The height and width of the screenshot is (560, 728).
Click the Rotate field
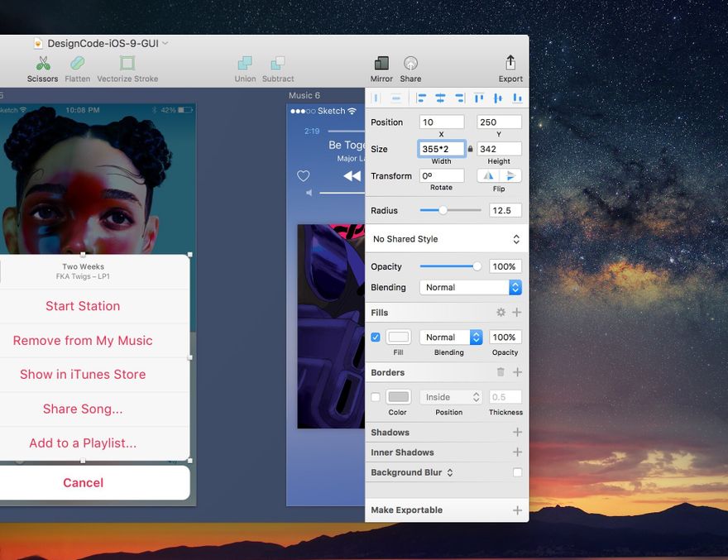(x=442, y=176)
